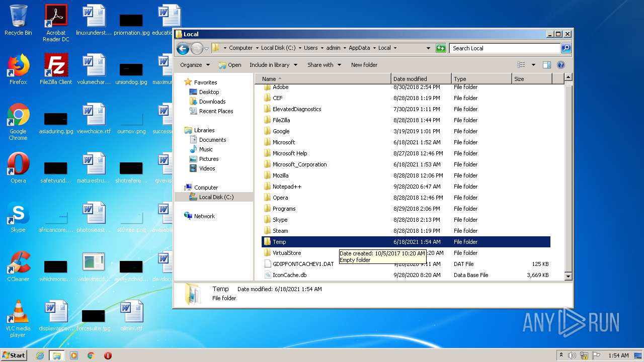Show hidden tray icons arrow

click(x=561, y=355)
